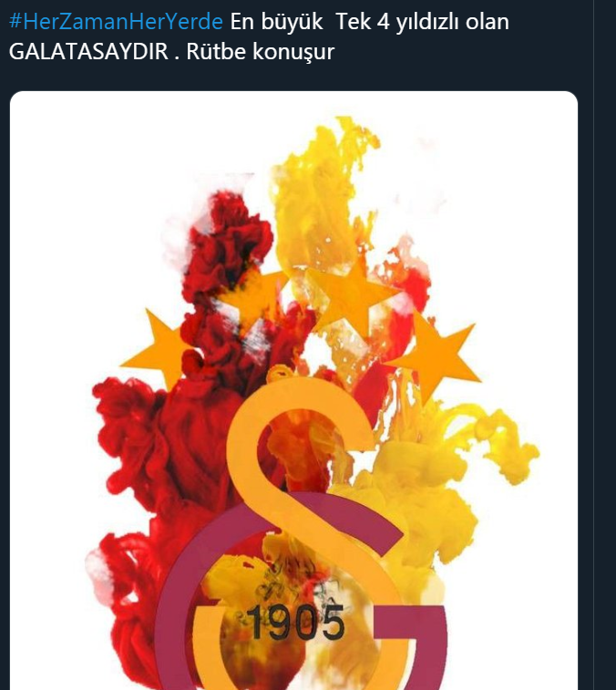The height and width of the screenshot is (690, 616).
Task: Click the orange letter S of logo
Action: [x=314, y=506]
